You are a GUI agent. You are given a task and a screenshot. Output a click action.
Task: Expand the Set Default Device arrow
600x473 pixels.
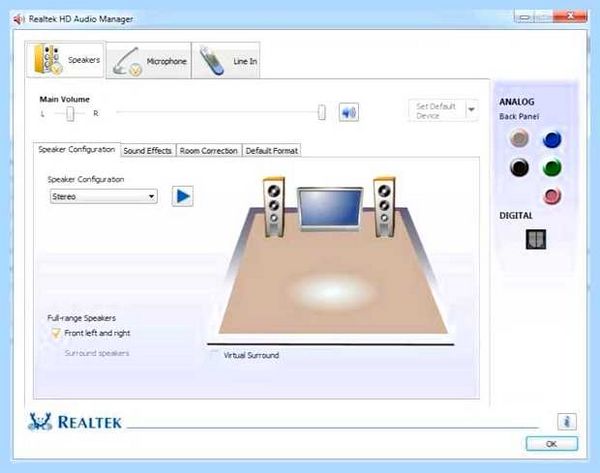(x=471, y=110)
